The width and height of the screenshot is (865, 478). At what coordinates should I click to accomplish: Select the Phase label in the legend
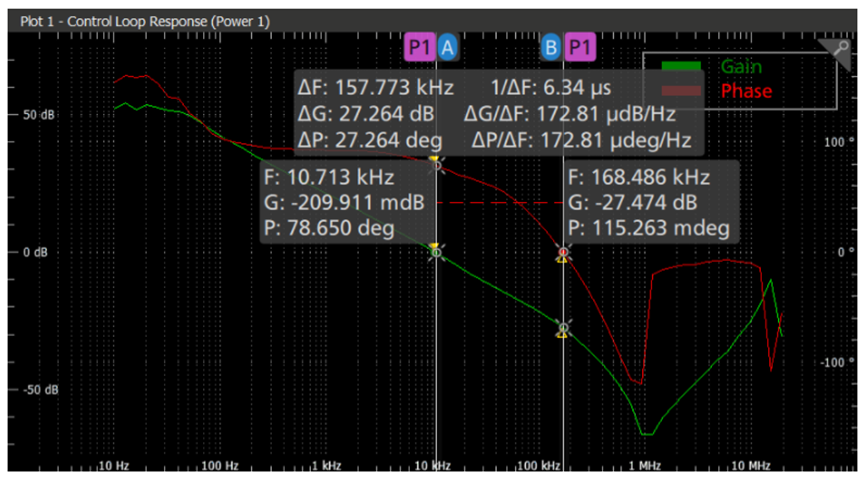[x=746, y=91]
